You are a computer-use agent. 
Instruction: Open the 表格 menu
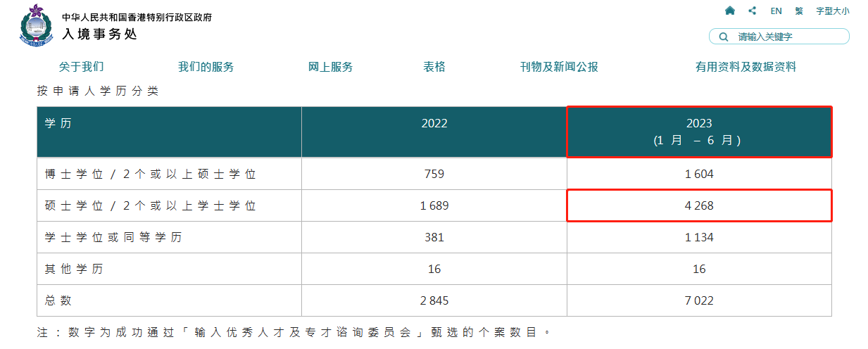(x=434, y=67)
